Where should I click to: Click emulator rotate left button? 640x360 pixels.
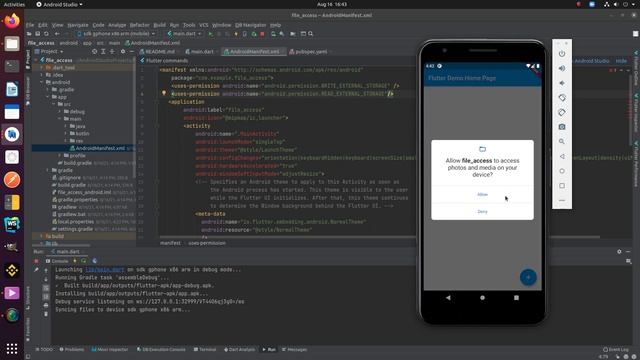tap(562, 98)
